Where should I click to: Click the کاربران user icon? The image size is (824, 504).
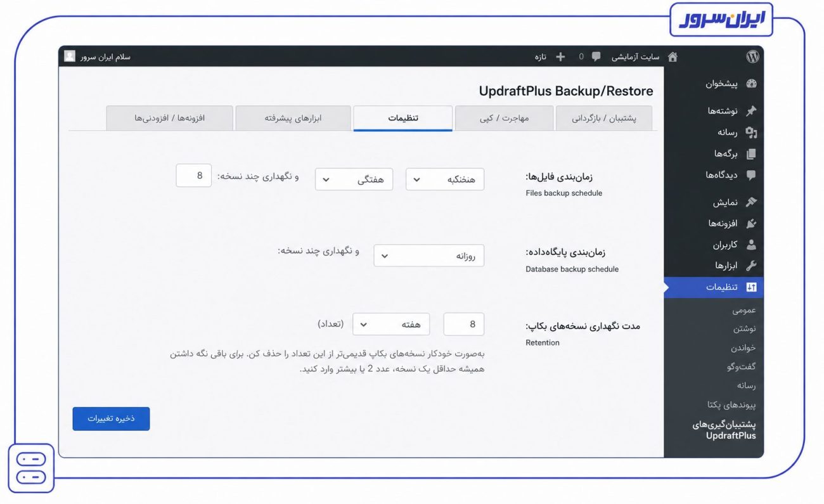pyautogui.click(x=752, y=245)
